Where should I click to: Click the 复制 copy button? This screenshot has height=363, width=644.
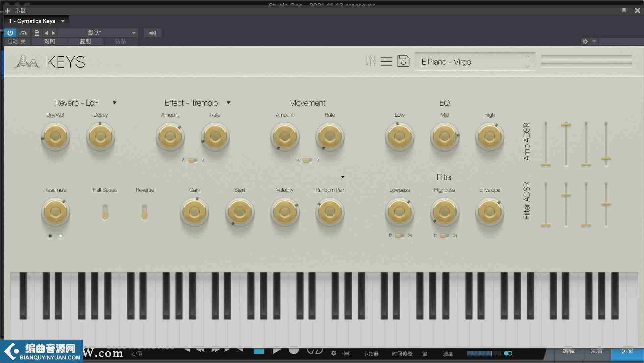pyautogui.click(x=85, y=41)
